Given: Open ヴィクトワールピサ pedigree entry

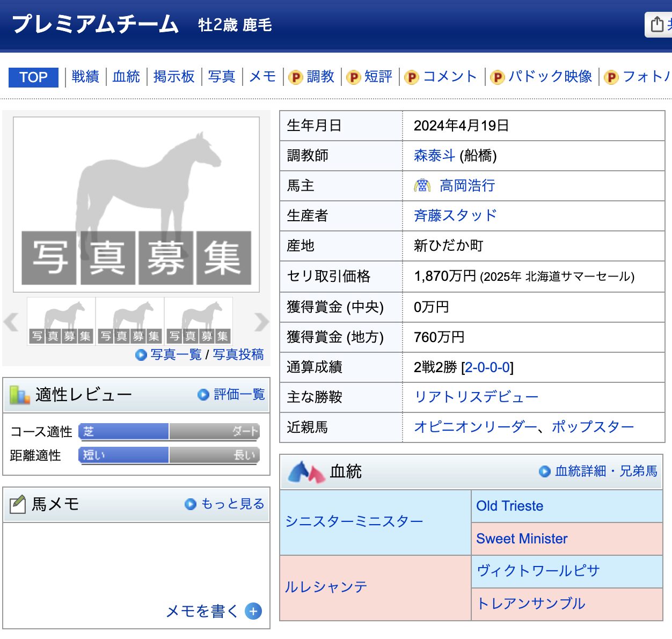Looking at the screenshot, I should pos(538,571).
